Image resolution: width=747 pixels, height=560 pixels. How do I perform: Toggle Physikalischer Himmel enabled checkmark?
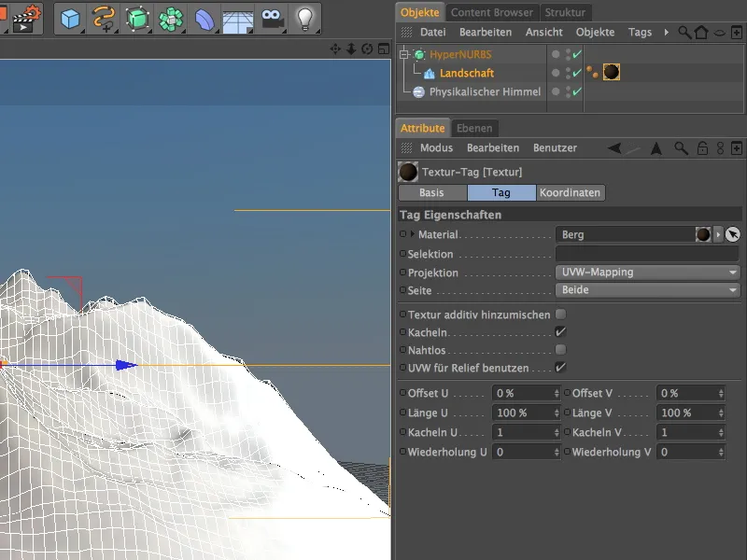577,91
